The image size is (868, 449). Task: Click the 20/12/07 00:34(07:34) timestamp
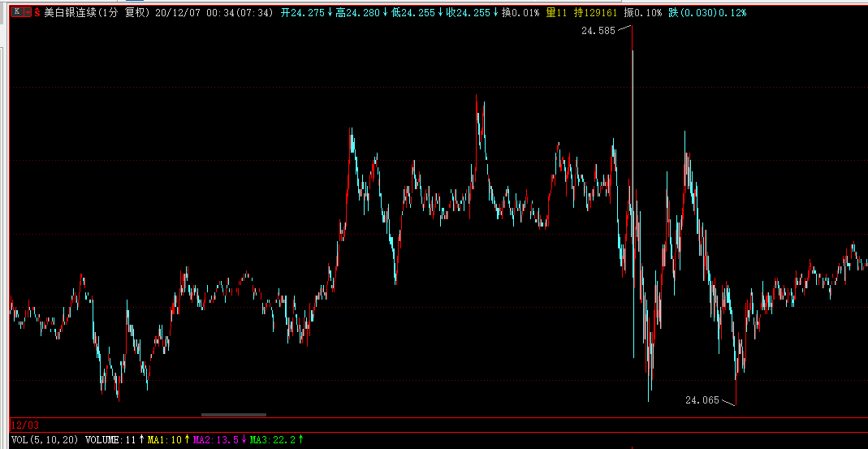[x=214, y=13]
